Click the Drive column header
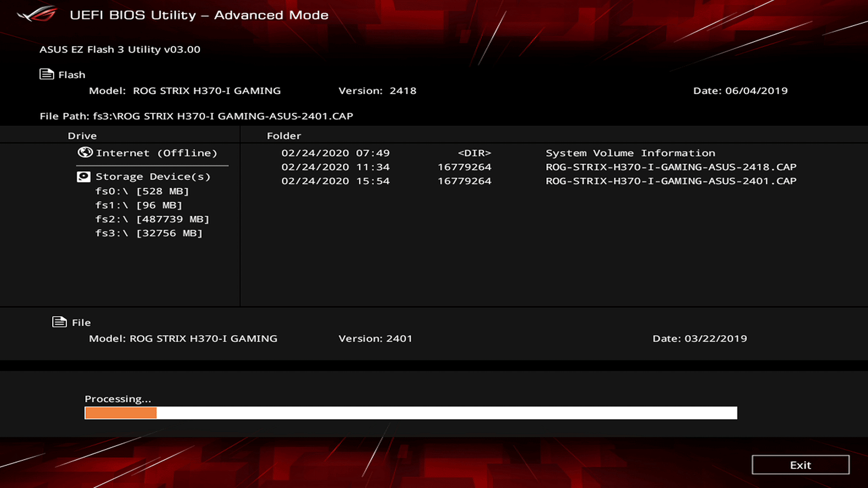The width and height of the screenshot is (868, 488). coord(82,136)
